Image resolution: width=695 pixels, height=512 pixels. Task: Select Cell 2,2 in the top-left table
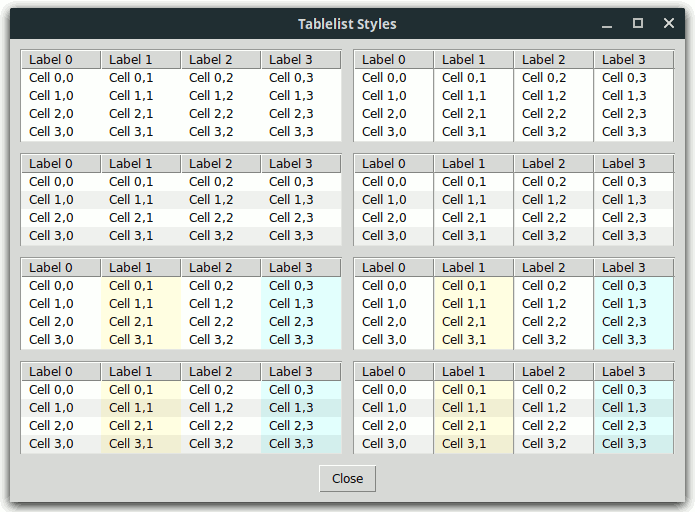click(211, 114)
